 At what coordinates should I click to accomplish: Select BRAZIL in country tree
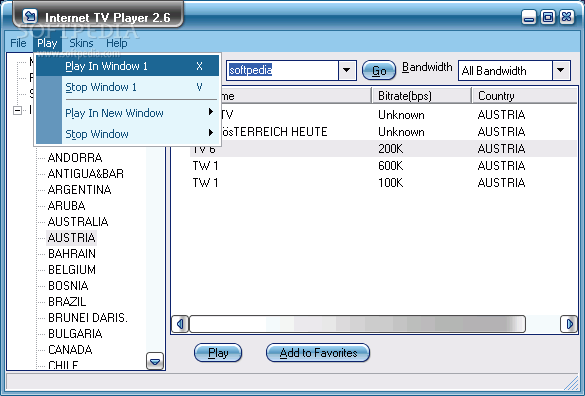(67, 302)
